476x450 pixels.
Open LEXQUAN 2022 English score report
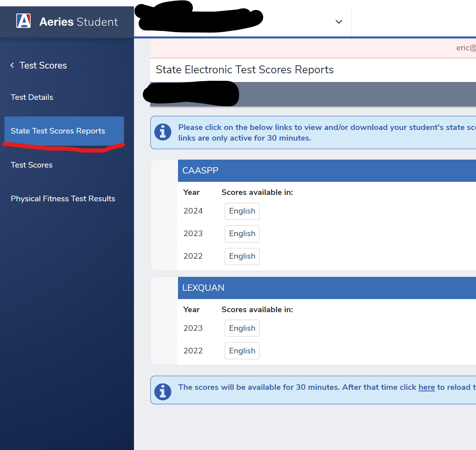pos(242,351)
